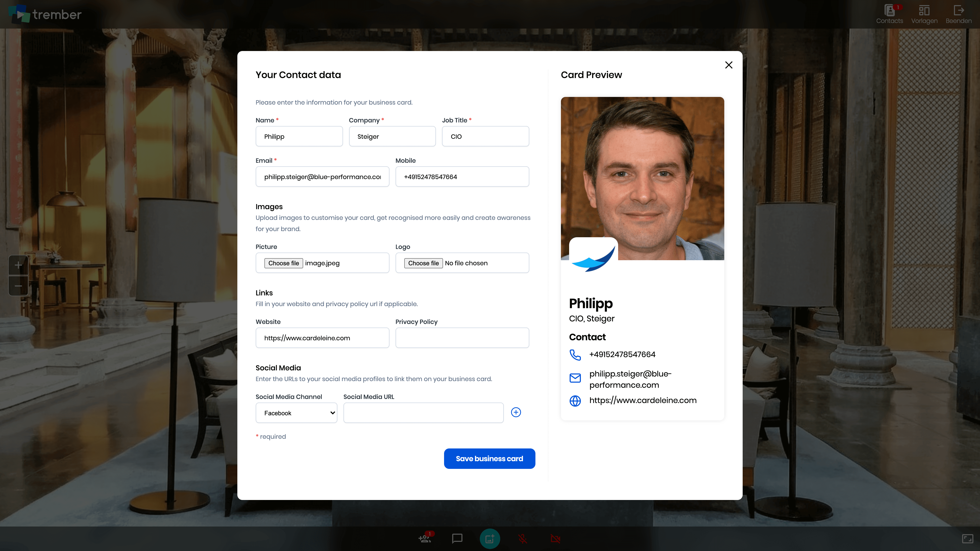The height and width of the screenshot is (551, 980).
Task: Click the Privacy Policy input field
Action: [462, 338]
